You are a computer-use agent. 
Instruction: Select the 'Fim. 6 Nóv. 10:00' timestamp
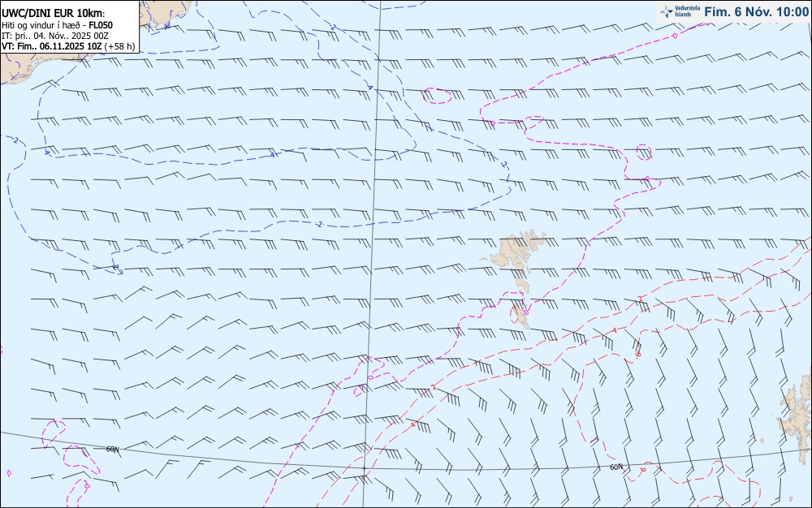[x=756, y=11]
